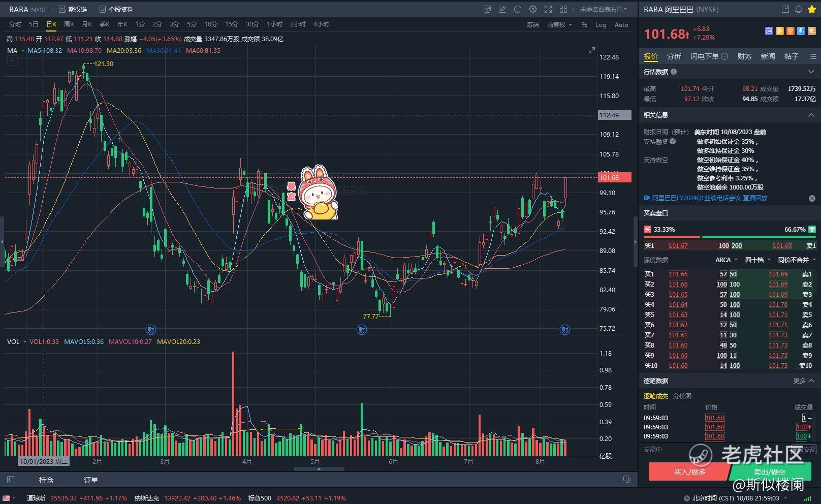Screen dimensions: 821x504
Task: Click the earnings 财 marker near February
Action: [x=150, y=330]
